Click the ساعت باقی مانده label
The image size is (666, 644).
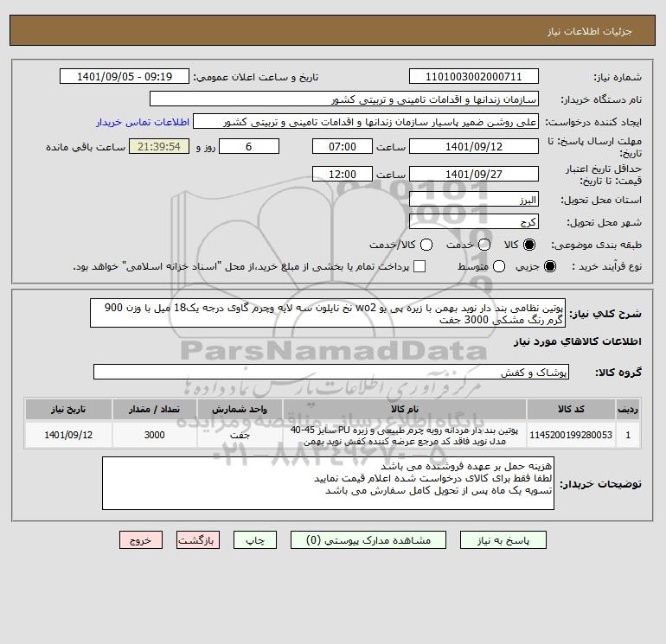click(x=86, y=147)
